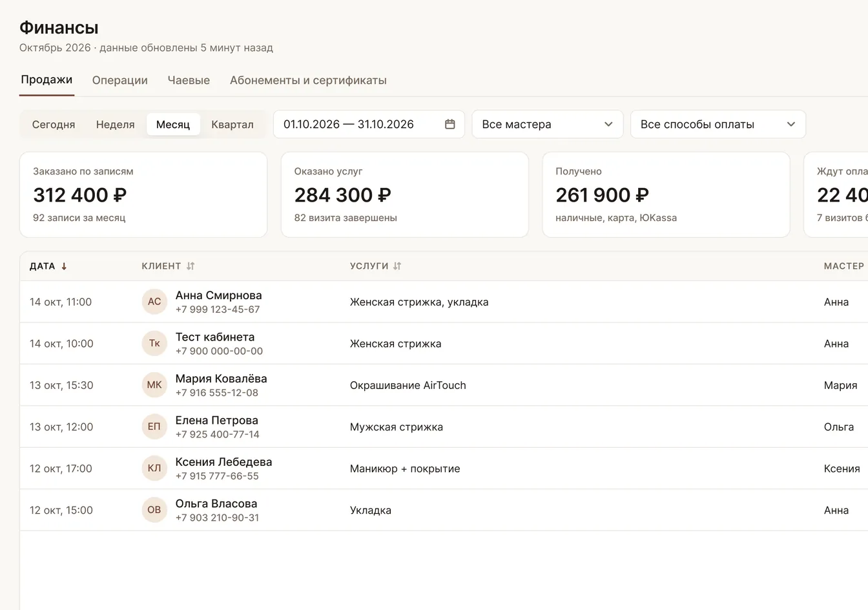Select the Месяц period filter
The height and width of the screenshot is (610, 868).
(x=173, y=124)
